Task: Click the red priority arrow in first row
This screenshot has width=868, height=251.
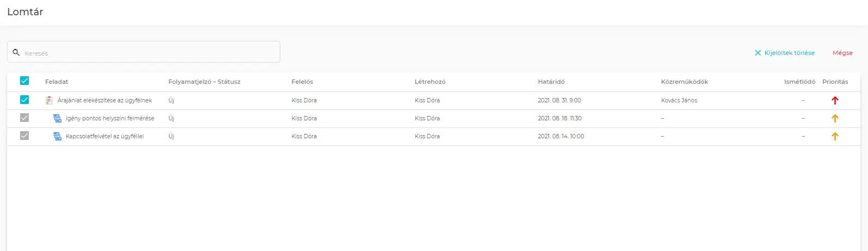Action: point(835,100)
